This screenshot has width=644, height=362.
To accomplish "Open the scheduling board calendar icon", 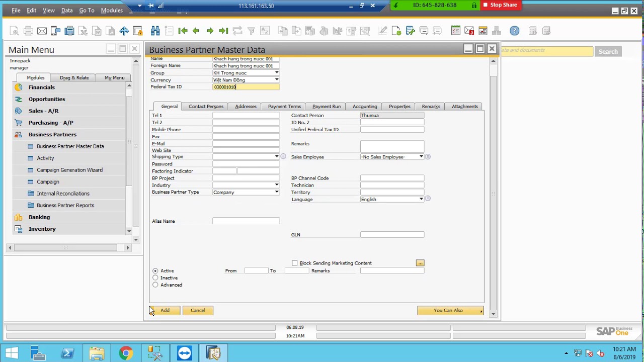I will [x=483, y=31].
